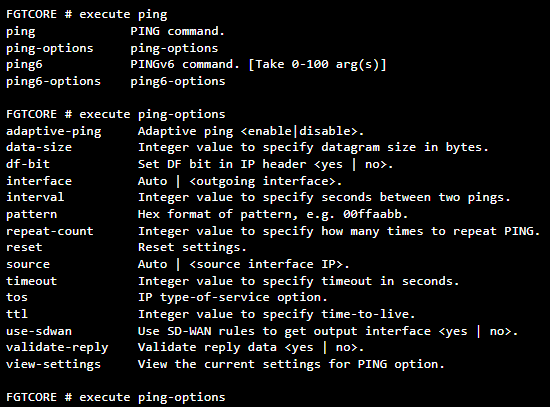Click the interface option keyword
Viewport: 550px width, 407px height.
(39, 181)
